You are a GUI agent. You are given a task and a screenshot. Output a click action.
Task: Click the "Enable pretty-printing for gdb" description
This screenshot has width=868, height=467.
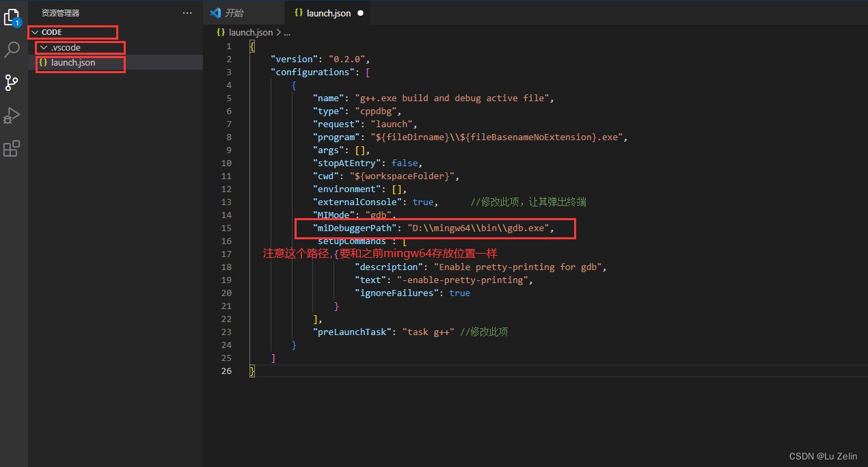pos(518,267)
